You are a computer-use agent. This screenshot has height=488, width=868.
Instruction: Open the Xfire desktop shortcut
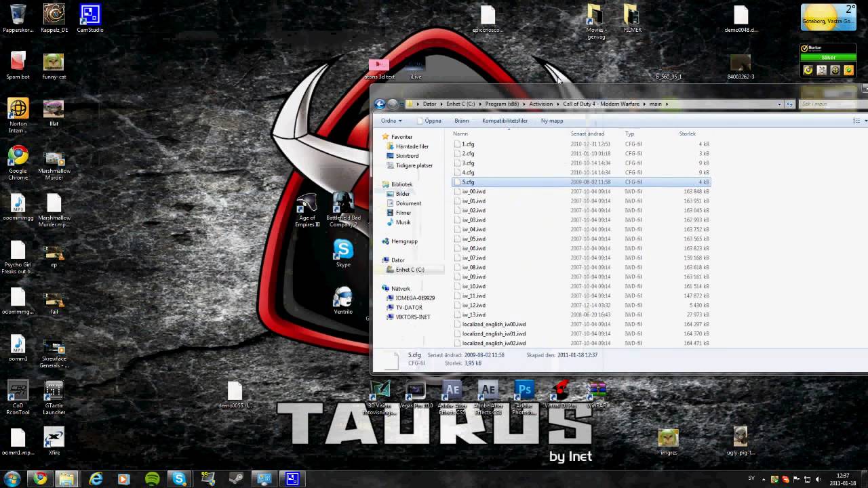54,441
